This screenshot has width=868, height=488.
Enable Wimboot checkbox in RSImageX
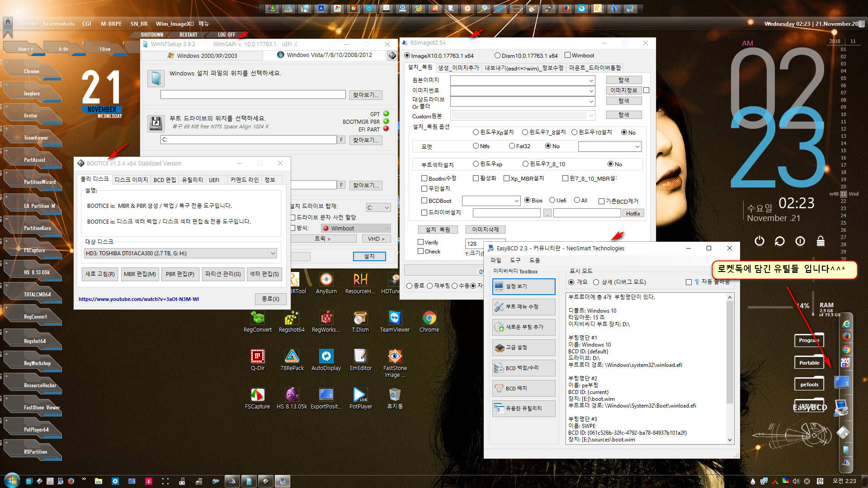pos(567,56)
